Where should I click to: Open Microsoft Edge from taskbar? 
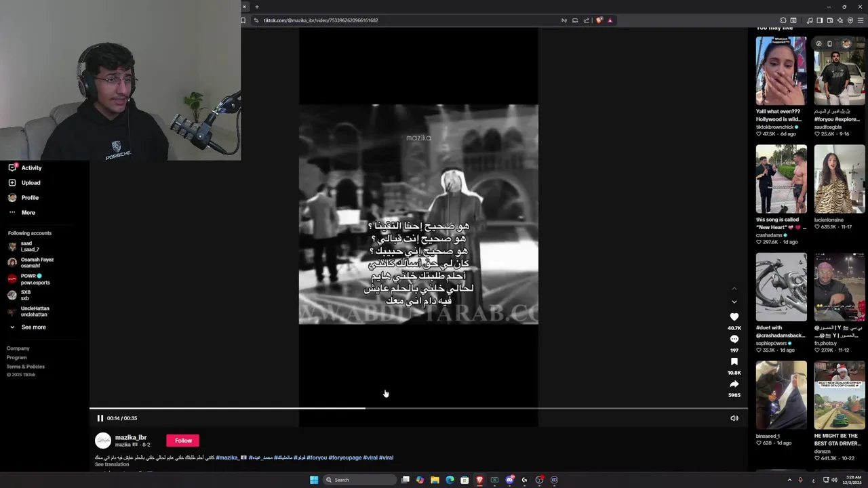point(450,480)
